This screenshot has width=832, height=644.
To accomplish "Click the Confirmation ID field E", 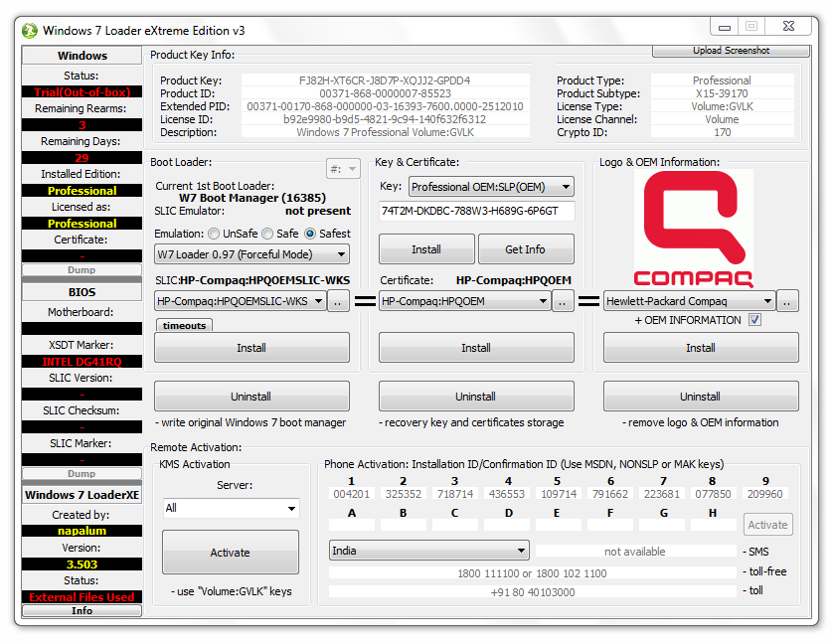I will [x=559, y=525].
